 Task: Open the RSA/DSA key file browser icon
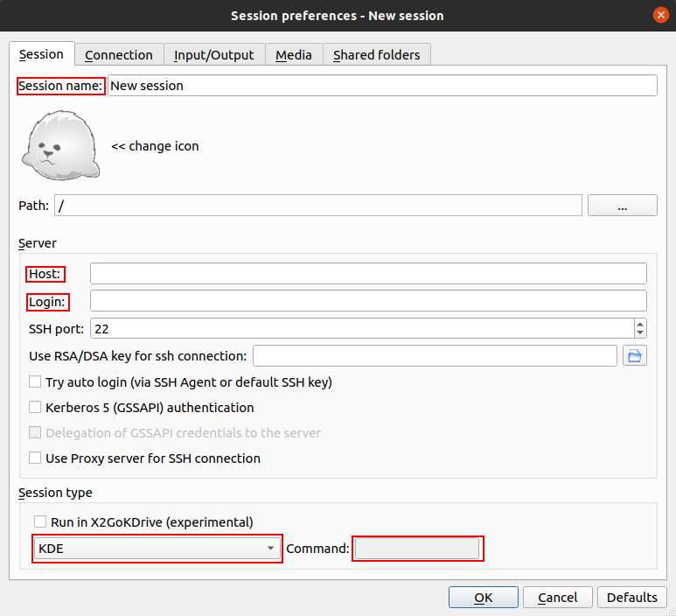tap(634, 355)
